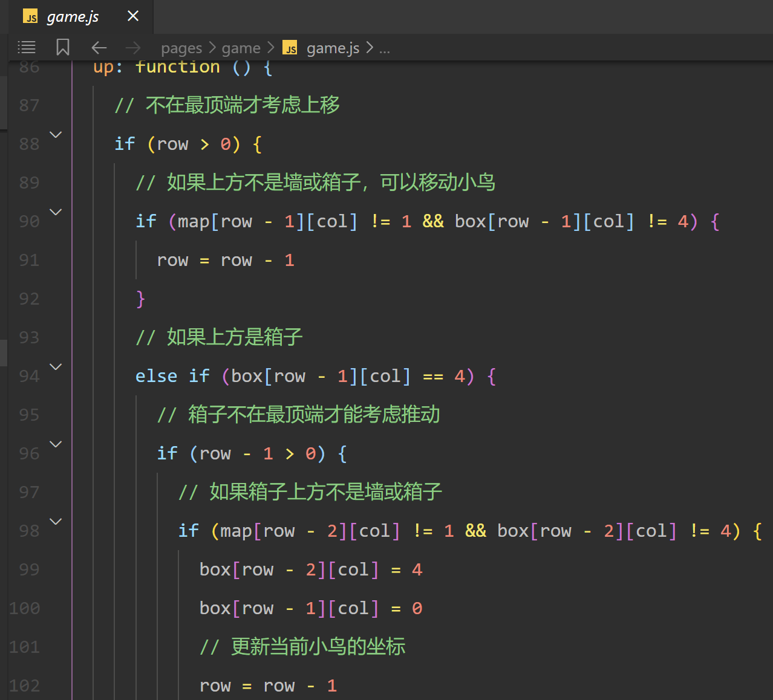This screenshot has width=773, height=700.
Task: Click the pages breadcrumb item
Action: (x=181, y=47)
